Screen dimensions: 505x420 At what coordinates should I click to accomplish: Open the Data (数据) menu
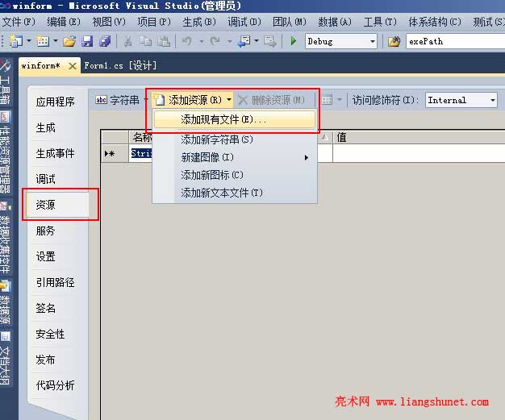click(335, 22)
